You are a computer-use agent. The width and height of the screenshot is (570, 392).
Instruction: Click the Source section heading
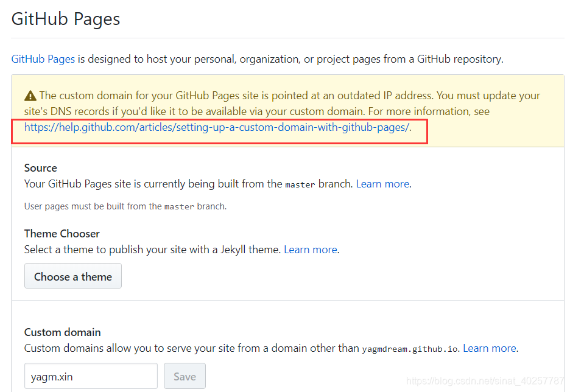pos(41,168)
